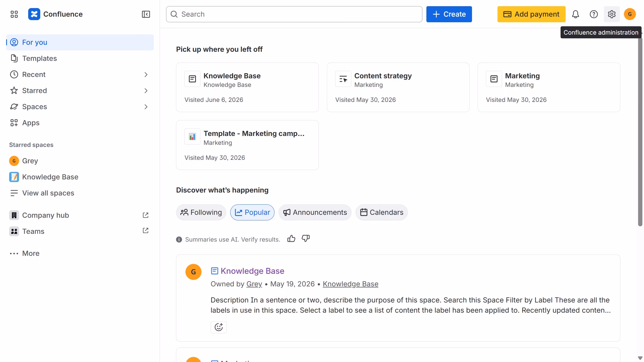Click the Grey owner link
Image resolution: width=644 pixels, height=362 pixels.
pos(254,284)
